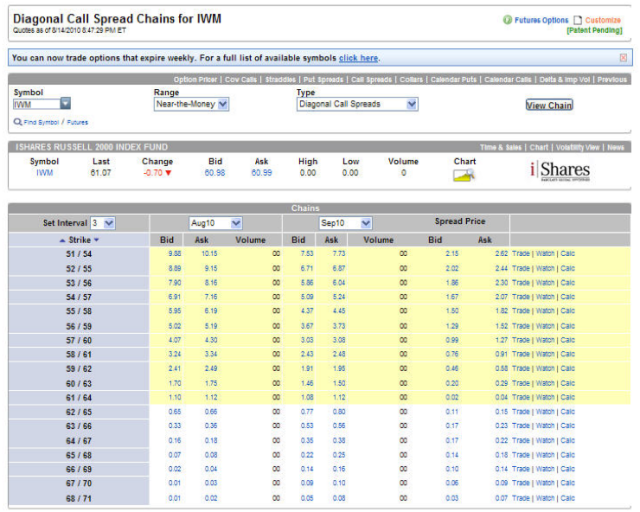
Task: Click Watch for the 60 / 63 row
Action: coord(545,383)
